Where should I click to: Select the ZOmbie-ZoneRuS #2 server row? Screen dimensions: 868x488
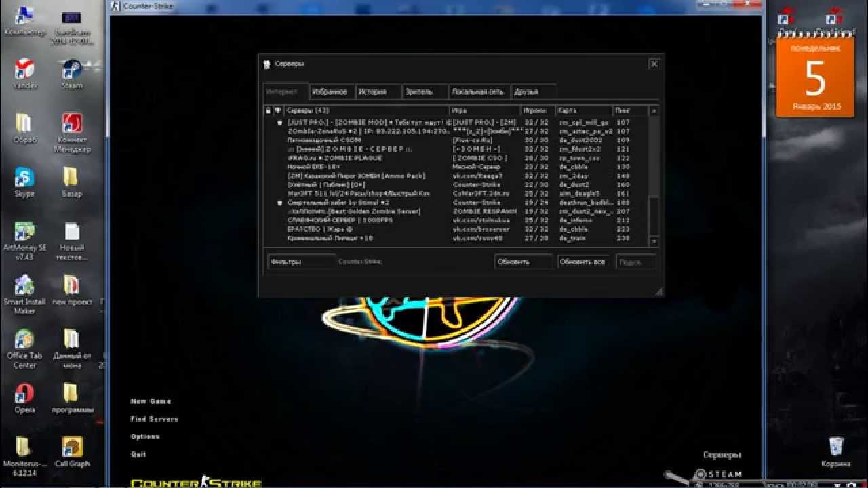pos(456,131)
